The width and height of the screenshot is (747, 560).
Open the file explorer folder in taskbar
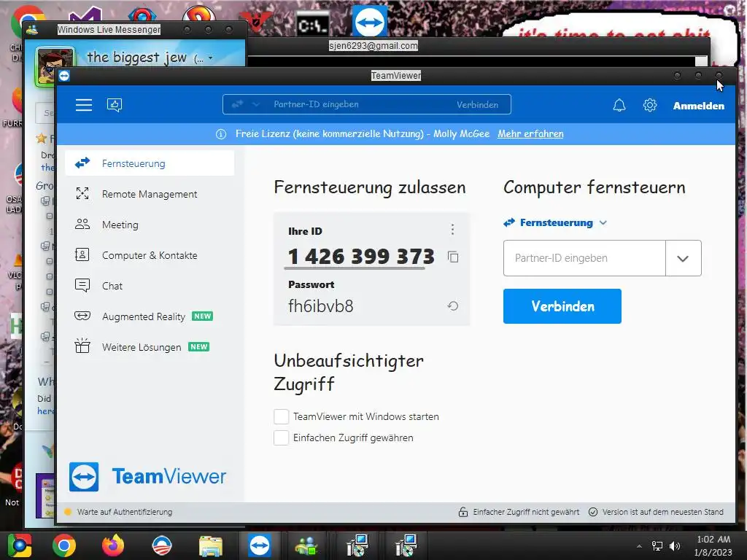(211, 545)
